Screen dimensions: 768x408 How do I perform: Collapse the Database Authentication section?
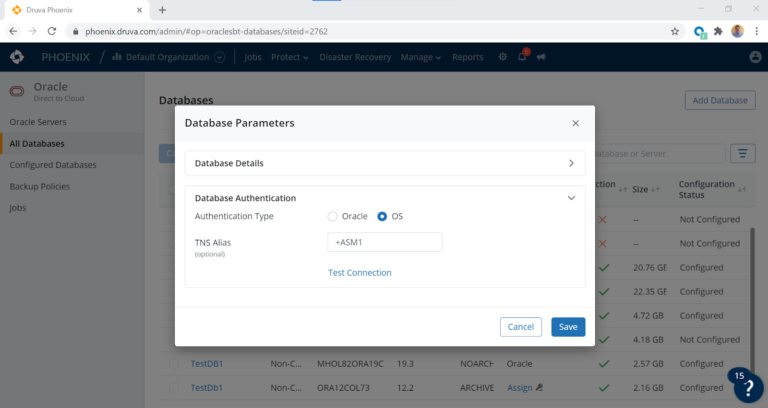[x=571, y=198]
